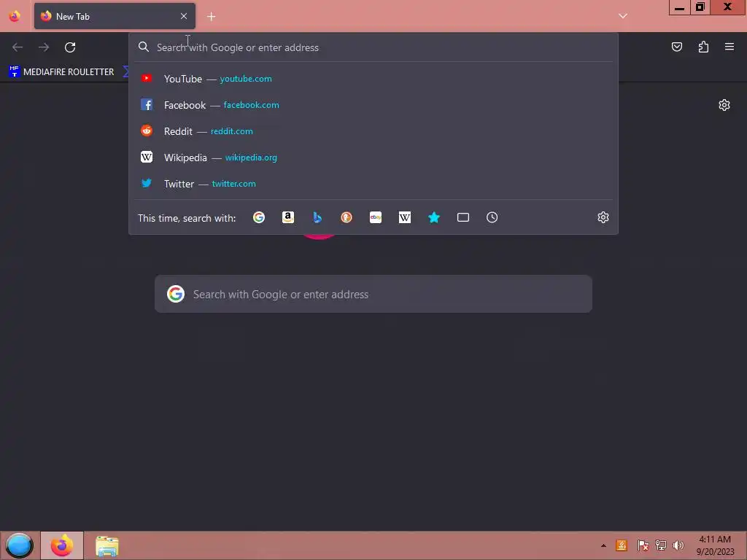Search this time with Bing
This screenshot has width=747, height=560.
[x=317, y=217]
